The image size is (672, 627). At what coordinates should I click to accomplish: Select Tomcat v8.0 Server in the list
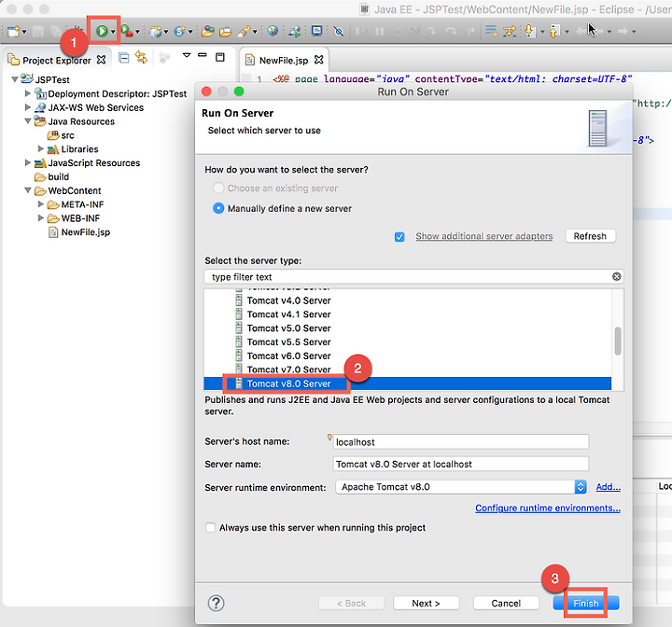pyautogui.click(x=408, y=383)
